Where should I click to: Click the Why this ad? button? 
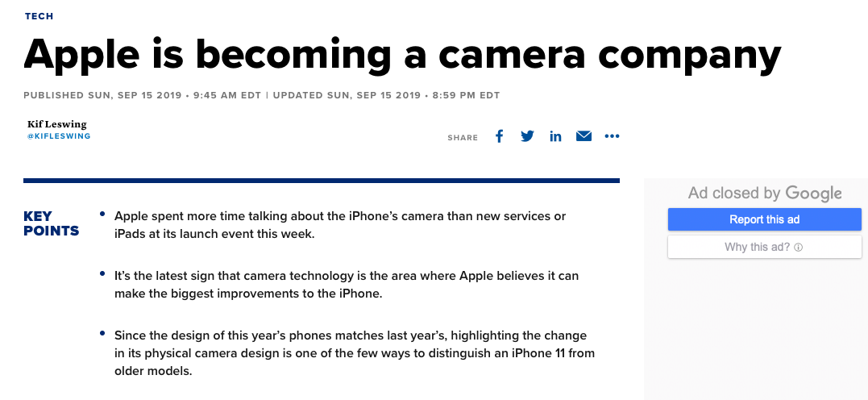coord(764,247)
